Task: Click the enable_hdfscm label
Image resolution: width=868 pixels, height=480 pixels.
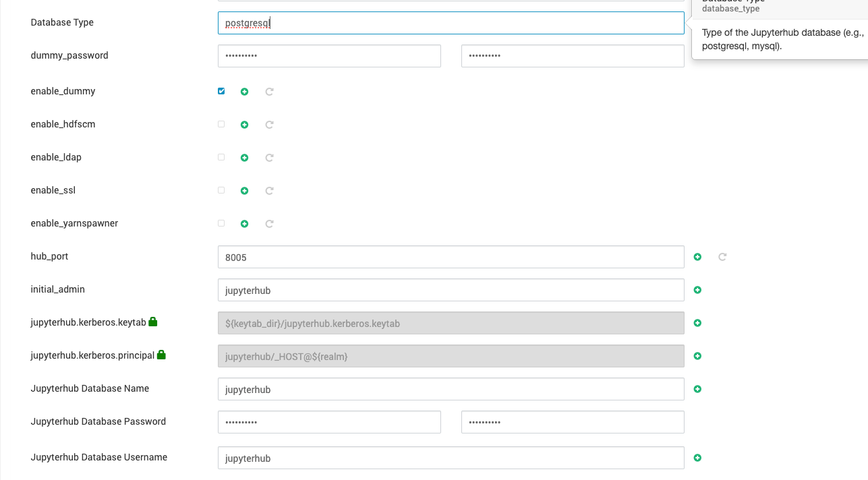Action: click(63, 124)
